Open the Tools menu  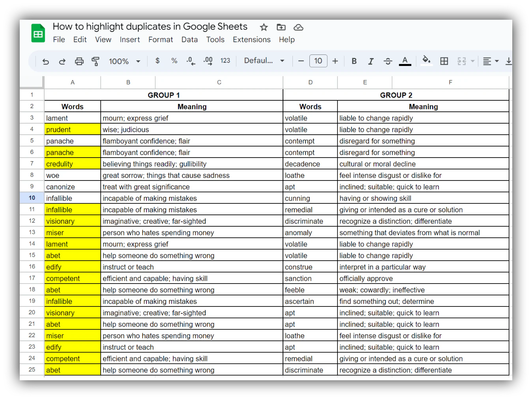point(215,39)
